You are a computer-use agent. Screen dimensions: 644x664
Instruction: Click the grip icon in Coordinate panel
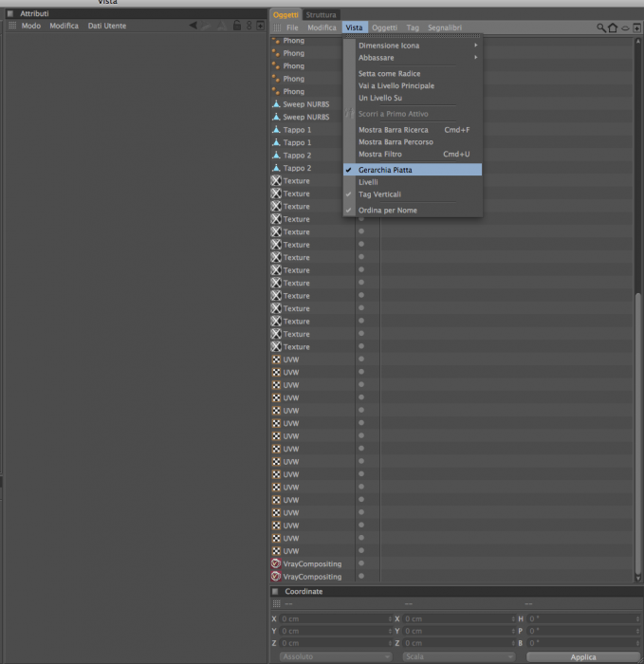pos(277,603)
